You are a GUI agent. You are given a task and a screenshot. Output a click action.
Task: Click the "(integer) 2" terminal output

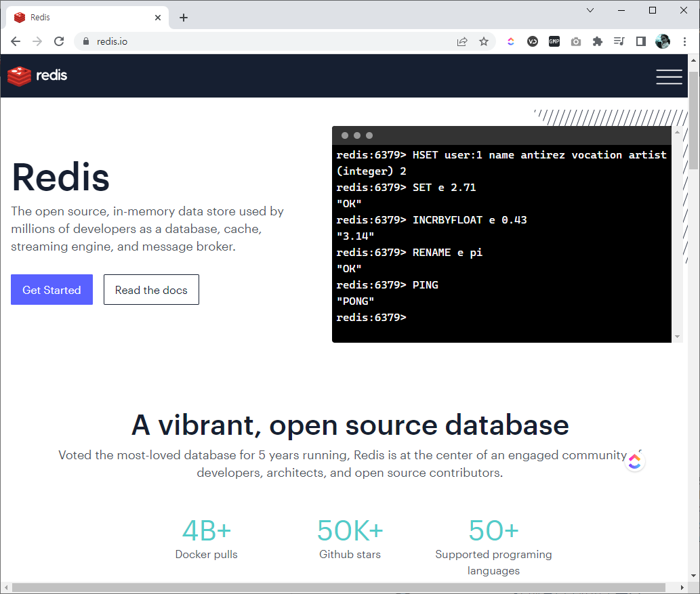coord(371,171)
